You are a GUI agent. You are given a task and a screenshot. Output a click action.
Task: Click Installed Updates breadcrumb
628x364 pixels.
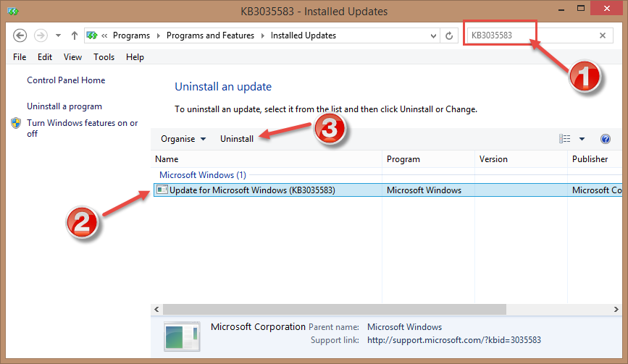coord(303,35)
